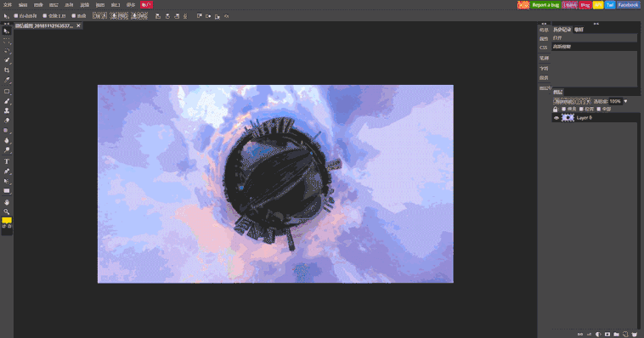
Task: Select the Hand tool
Action: (x=7, y=202)
